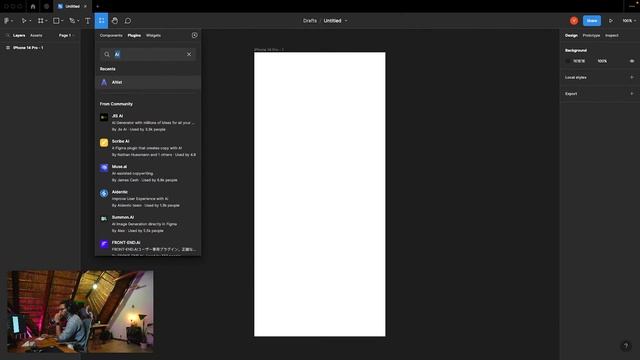Viewport: 640px width, 360px height.
Task: Close the Untitled file tab
Action: [85, 7]
